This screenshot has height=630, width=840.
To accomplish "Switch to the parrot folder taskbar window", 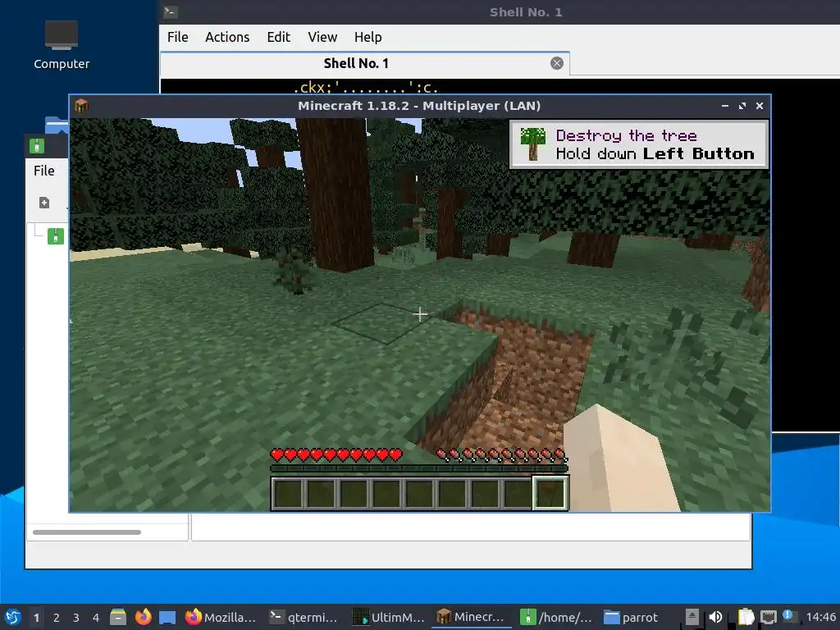I will point(632,617).
